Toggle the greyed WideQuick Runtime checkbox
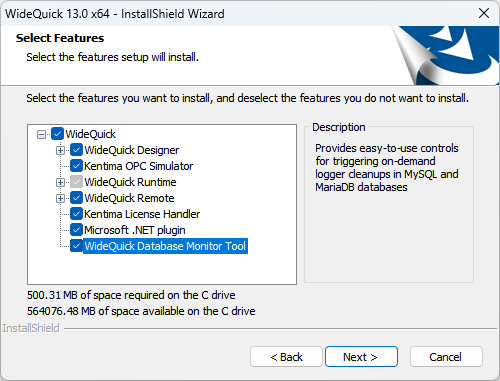The height and width of the screenshot is (381, 500). [x=77, y=182]
